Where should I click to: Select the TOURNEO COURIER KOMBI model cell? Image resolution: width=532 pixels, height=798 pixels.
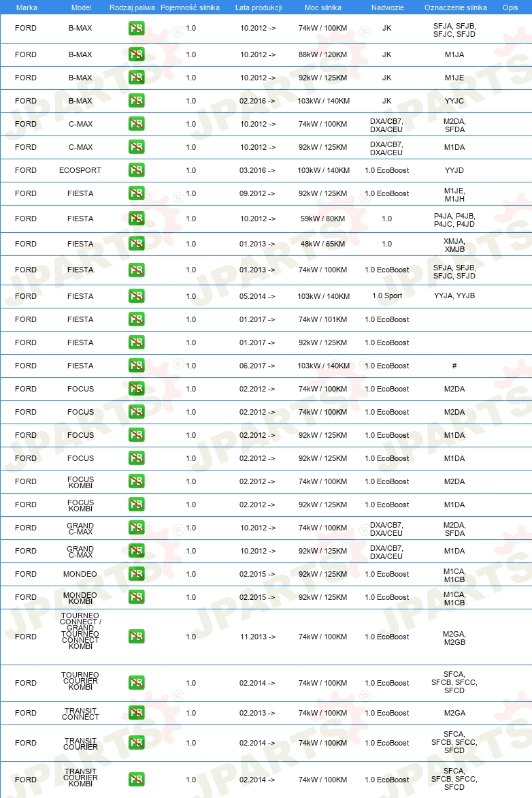click(x=80, y=681)
